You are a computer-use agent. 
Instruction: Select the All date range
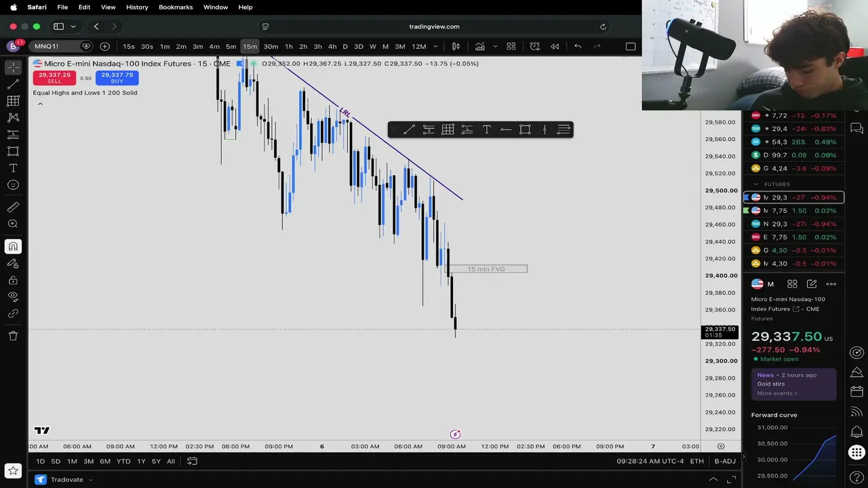171,462
